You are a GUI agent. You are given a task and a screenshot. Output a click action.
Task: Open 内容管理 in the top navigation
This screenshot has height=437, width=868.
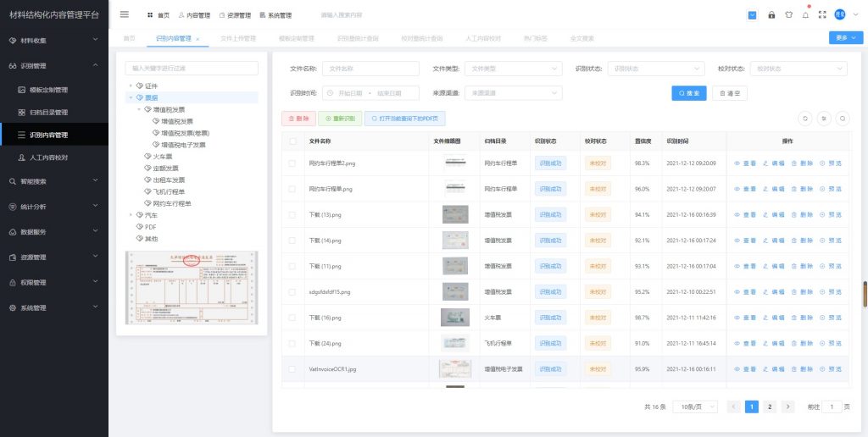point(194,15)
